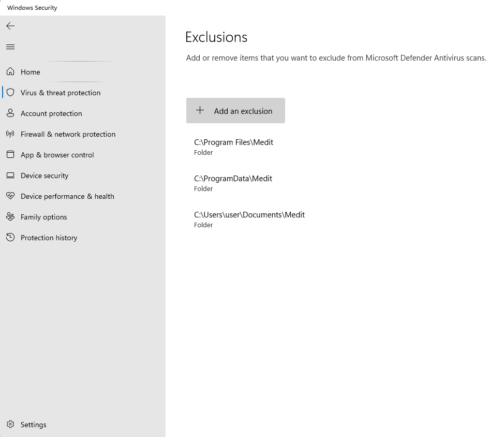Expand the C:\ProgramData\Medit exclusion entry
Viewport: 504px width, 437px height.
[x=335, y=183]
